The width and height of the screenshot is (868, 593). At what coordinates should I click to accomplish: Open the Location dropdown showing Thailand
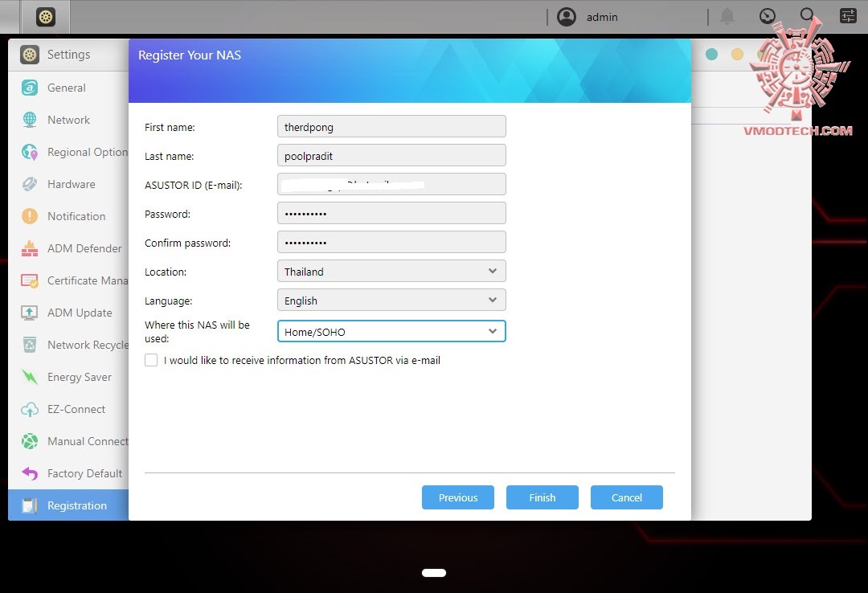[391, 272]
